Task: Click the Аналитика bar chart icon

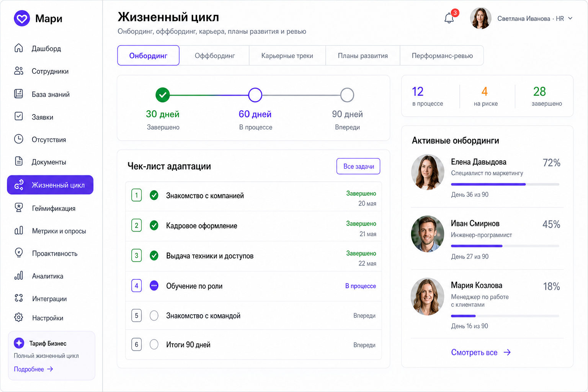Action: [x=19, y=276]
